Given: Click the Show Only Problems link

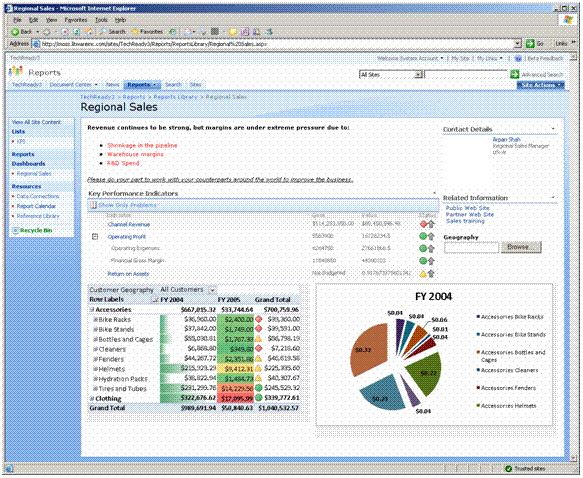Looking at the screenshot, I should [127, 205].
